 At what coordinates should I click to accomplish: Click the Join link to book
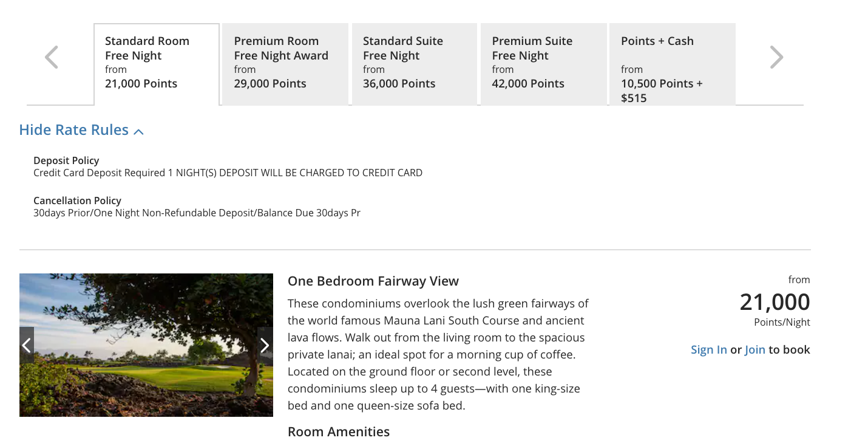point(754,349)
